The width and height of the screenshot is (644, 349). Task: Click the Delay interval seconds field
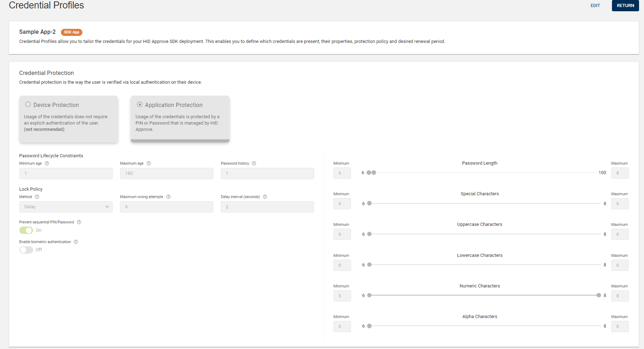pyautogui.click(x=267, y=207)
